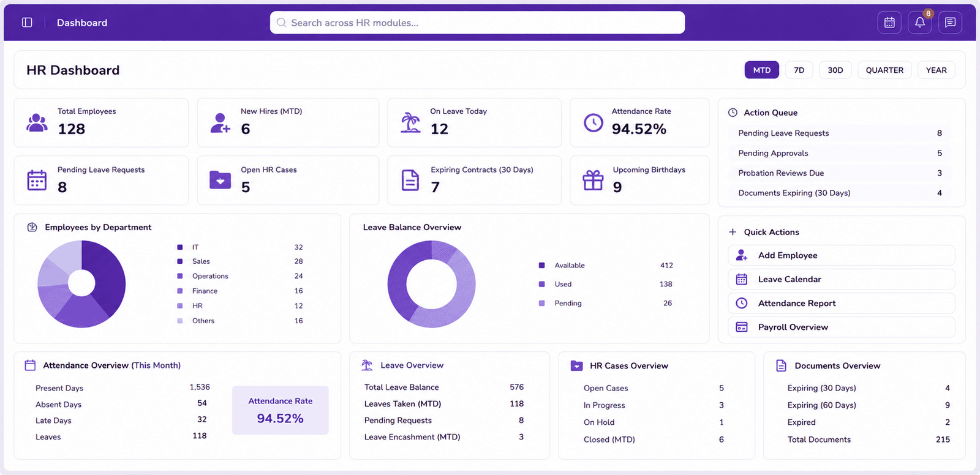
Task: Click the Expiring Contracts document icon
Action: [x=410, y=181]
